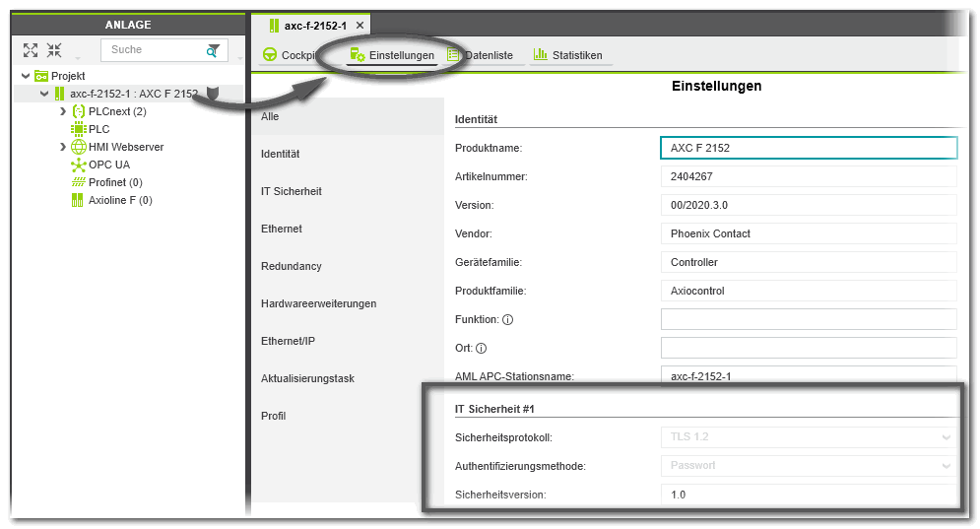Click the AML APC-Stationsname field

(809, 375)
